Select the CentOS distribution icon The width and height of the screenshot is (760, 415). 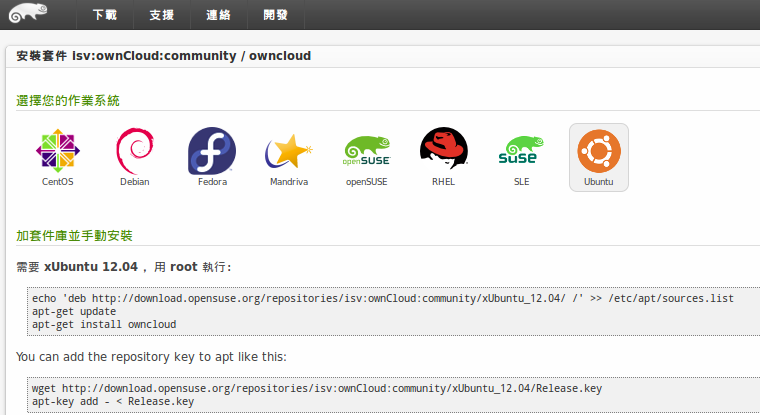pos(58,151)
